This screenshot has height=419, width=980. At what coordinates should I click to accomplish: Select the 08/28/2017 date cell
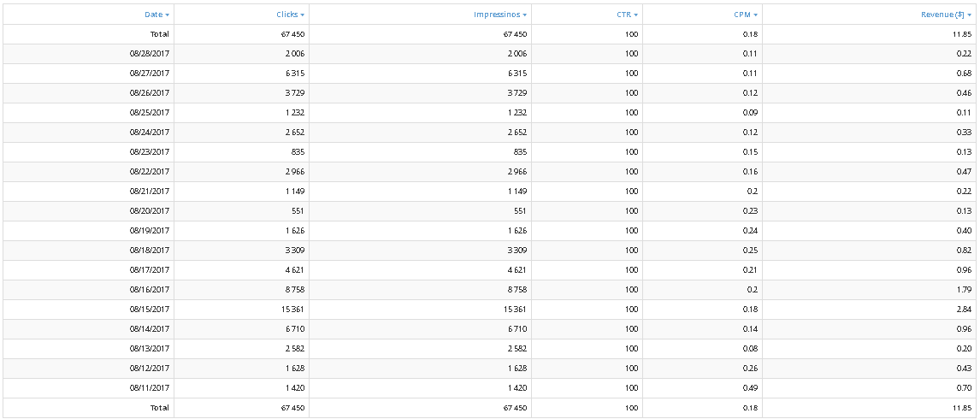(150, 54)
